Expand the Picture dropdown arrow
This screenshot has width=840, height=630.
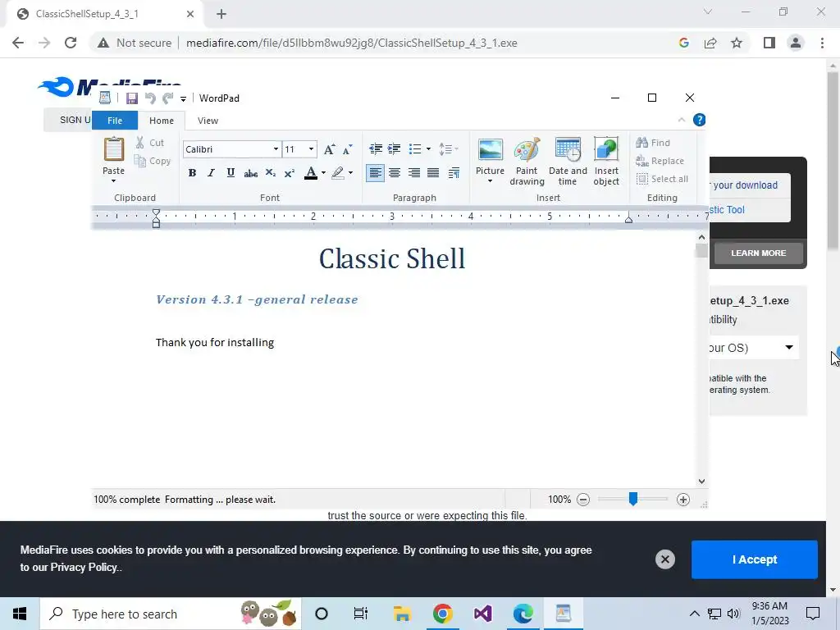click(491, 181)
